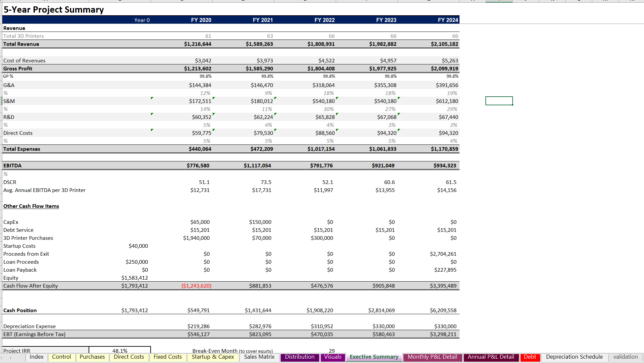Select the Project IRR value 48.1%
Image resolution: width=644 pixels, height=363 pixels.
[x=120, y=350]
